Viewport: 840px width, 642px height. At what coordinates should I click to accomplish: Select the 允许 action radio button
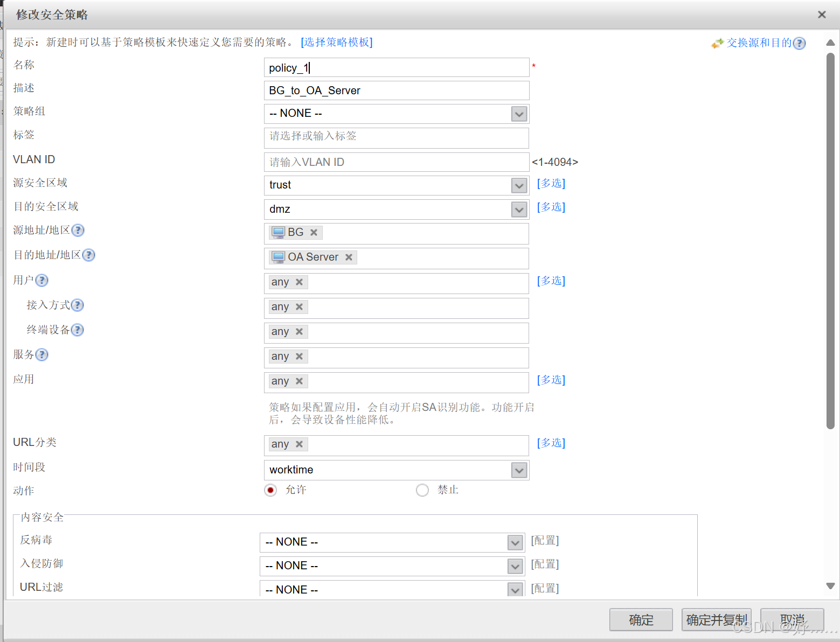[x=270, y=490]
